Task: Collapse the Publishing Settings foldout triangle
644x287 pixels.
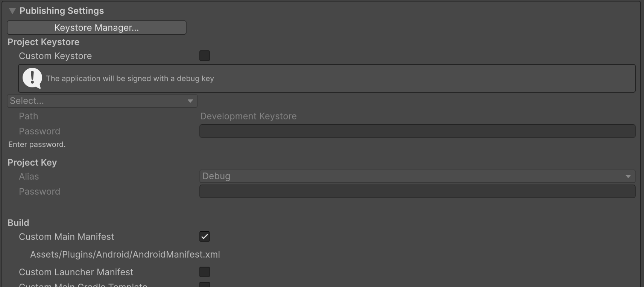Action: (x=12, y=11)
